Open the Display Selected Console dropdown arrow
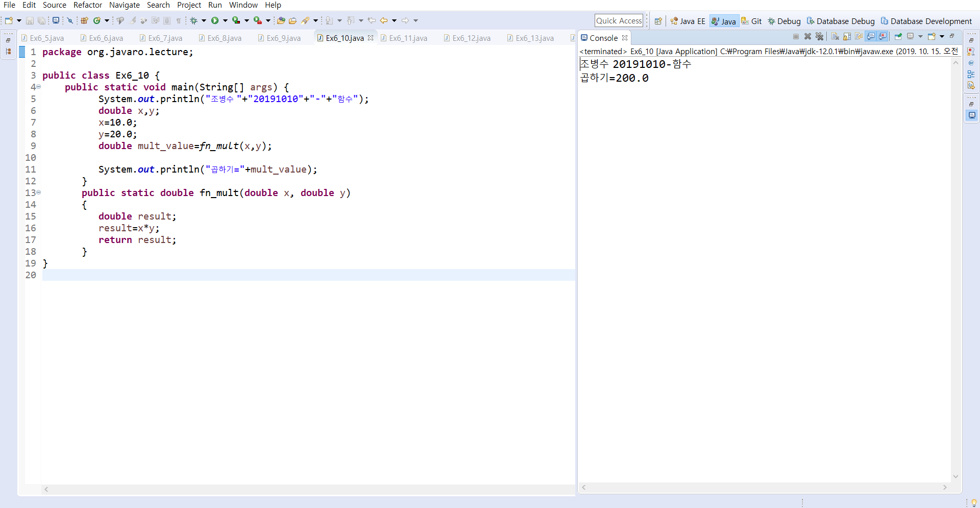The width and height of the screenshot is (980, 508). coord(921,36)
